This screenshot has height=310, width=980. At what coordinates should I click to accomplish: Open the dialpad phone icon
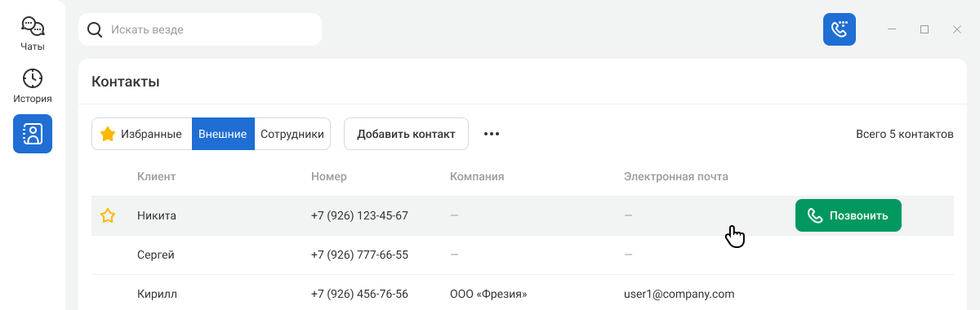840,29
